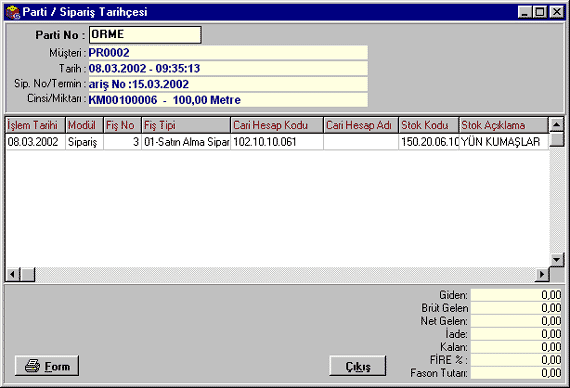This screenshot has width=570, height=388.
Task: Sort by İşlem Tarihi column header
Action: [36, 125]
